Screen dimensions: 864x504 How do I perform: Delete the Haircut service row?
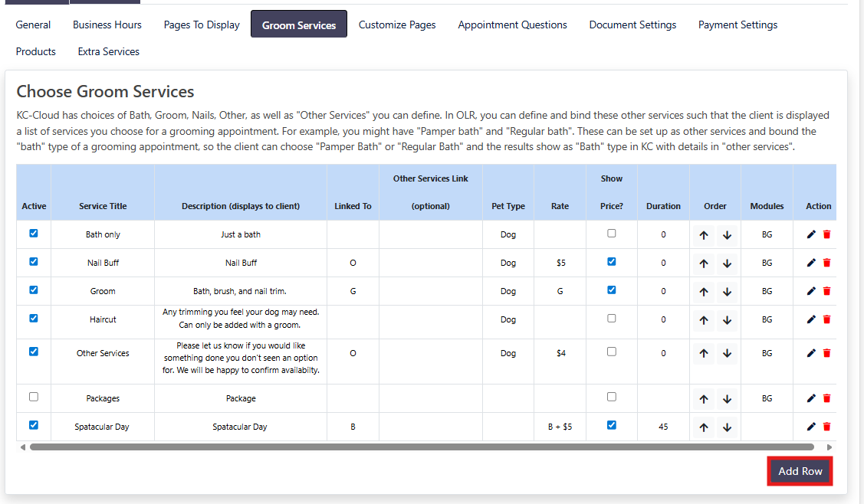826,319
